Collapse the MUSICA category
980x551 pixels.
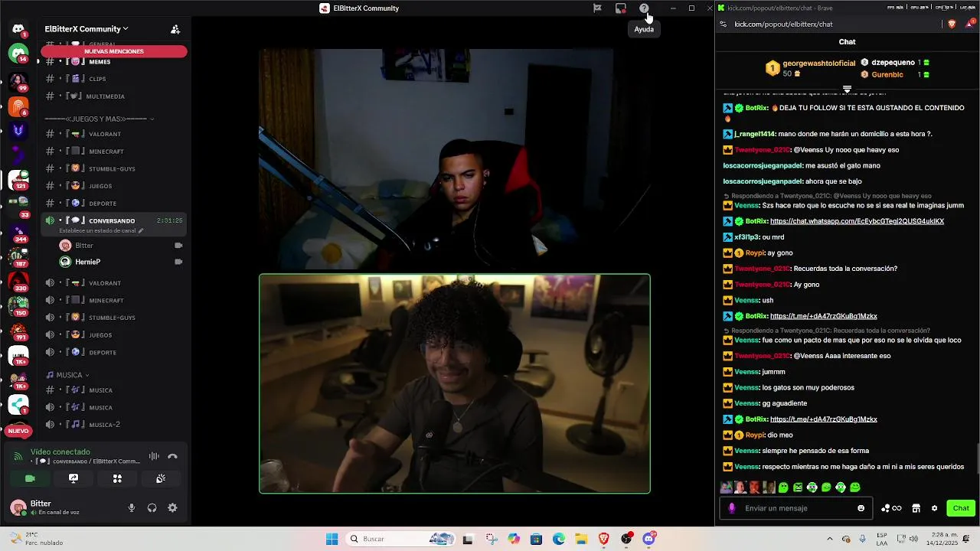pyautogui.click(x=67, y=375)
